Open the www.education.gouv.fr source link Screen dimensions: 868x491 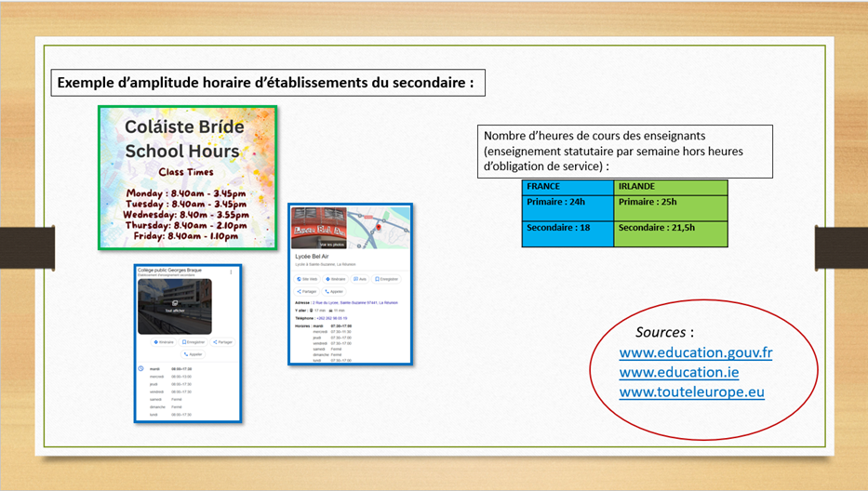coord(695,352)
